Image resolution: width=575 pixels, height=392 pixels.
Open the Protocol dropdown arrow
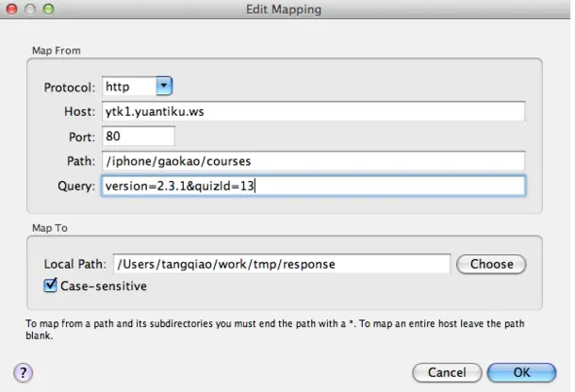click(x=164, y=86)
